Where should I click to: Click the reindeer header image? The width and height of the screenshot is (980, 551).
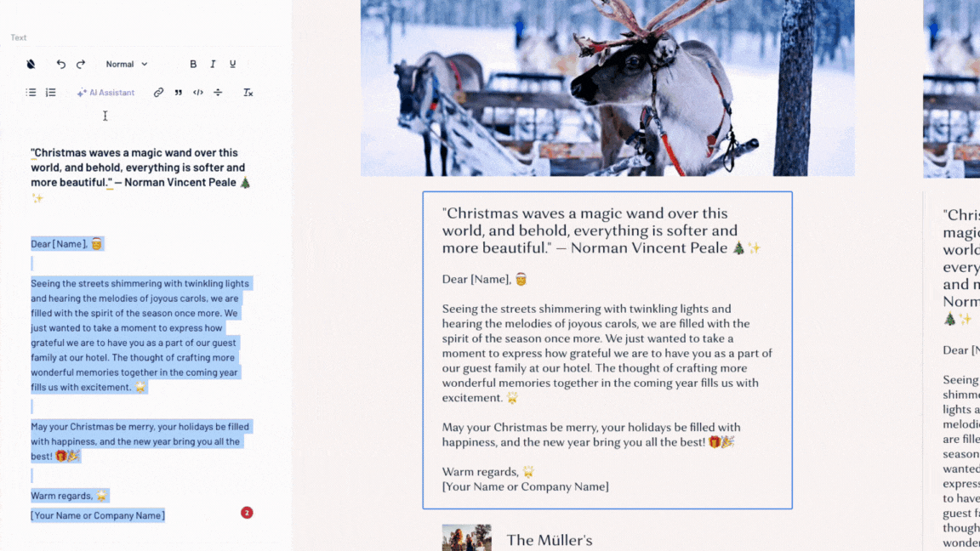[x=607, y=88]
